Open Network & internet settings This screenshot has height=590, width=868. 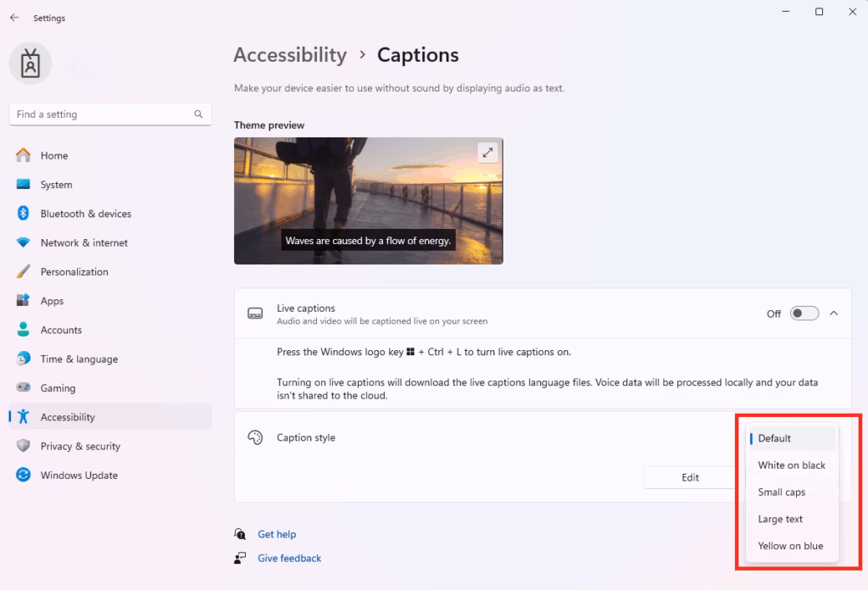pos(111,242)
